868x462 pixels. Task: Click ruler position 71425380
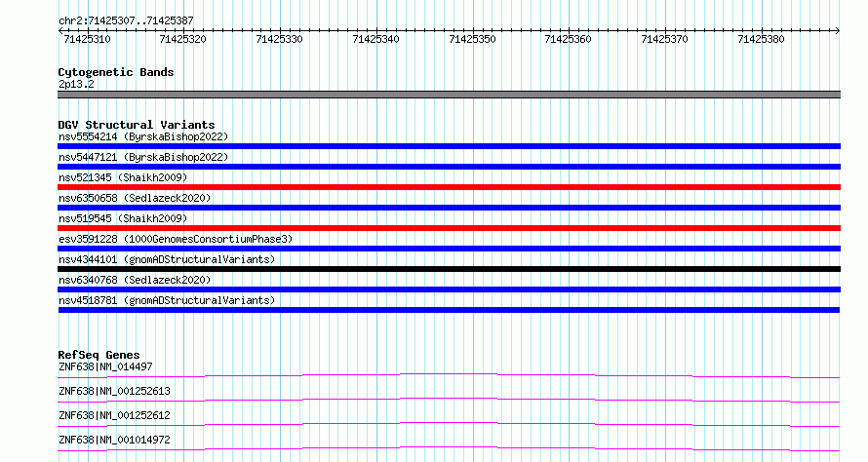click(x=761, y=39)
